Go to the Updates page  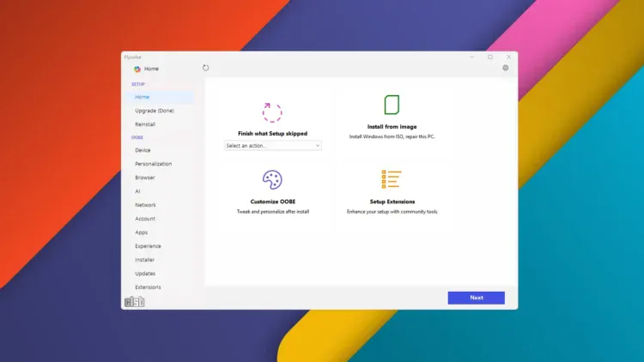[x=145, y=274]
